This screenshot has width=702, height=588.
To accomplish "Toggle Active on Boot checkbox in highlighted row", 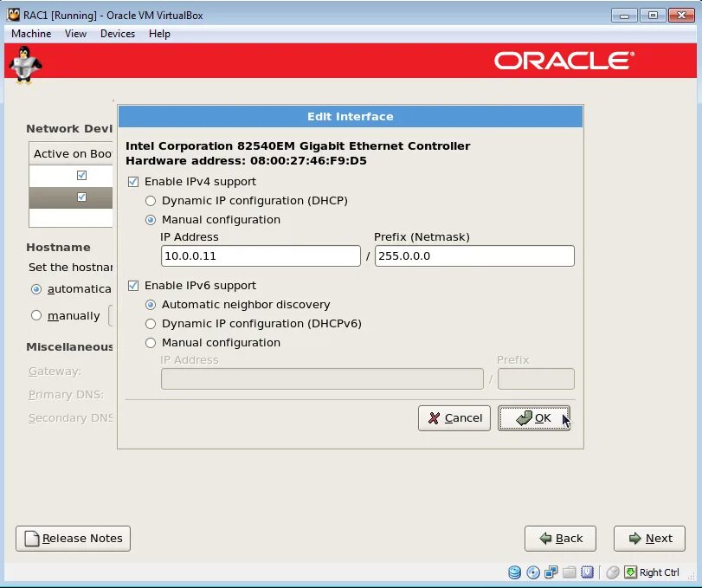I will coord(81,197).
